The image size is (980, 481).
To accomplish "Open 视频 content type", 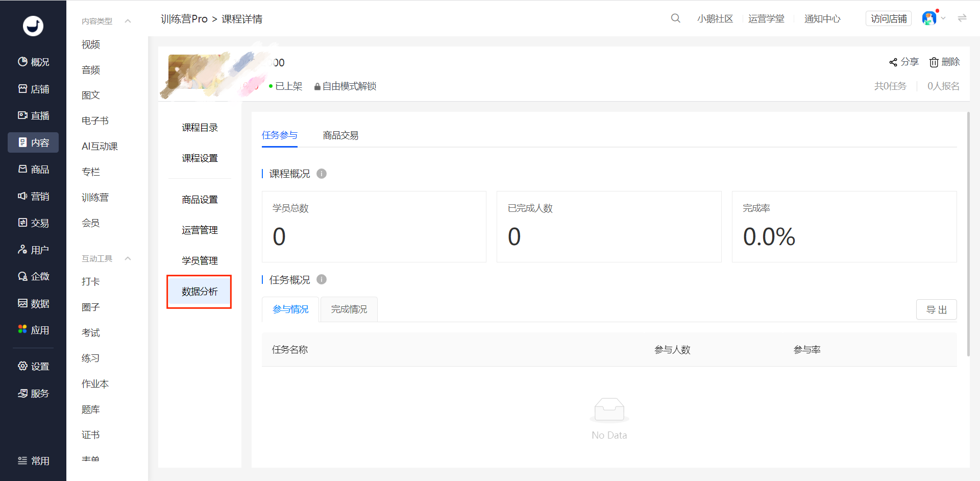I will [91, 44].
